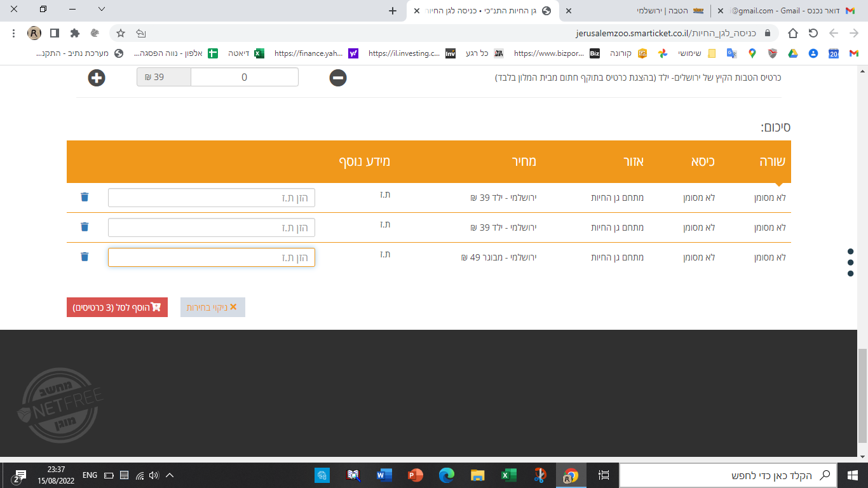Close the Gmail tab
The height and width of the screenshot is (488, 868).
(x=721, y=11)
